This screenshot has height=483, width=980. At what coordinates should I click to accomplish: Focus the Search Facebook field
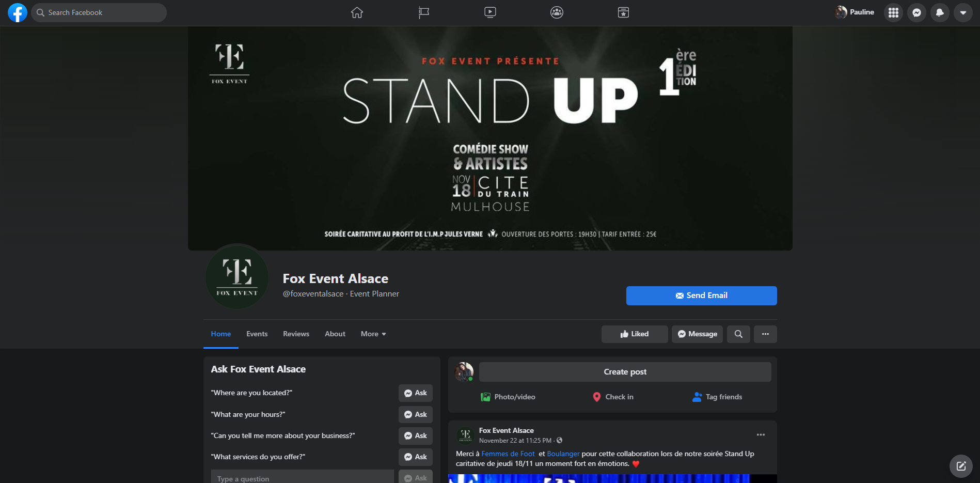99,12
